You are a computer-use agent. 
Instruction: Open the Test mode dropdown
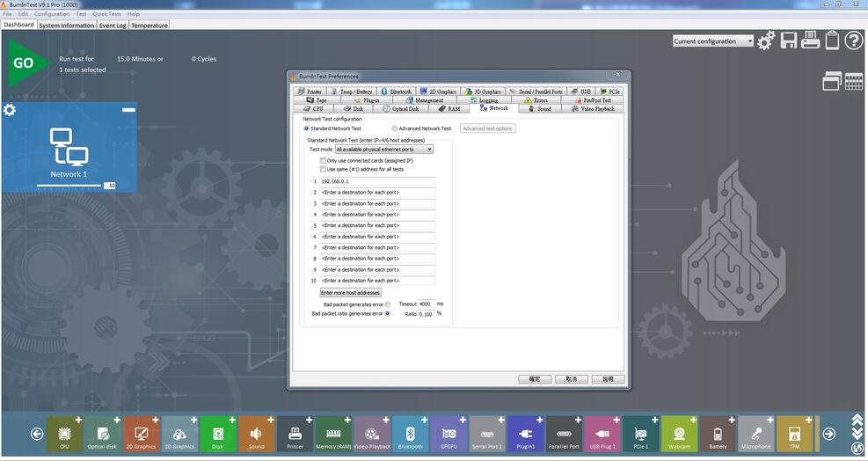pyautogui.click(x=384, y=150)
